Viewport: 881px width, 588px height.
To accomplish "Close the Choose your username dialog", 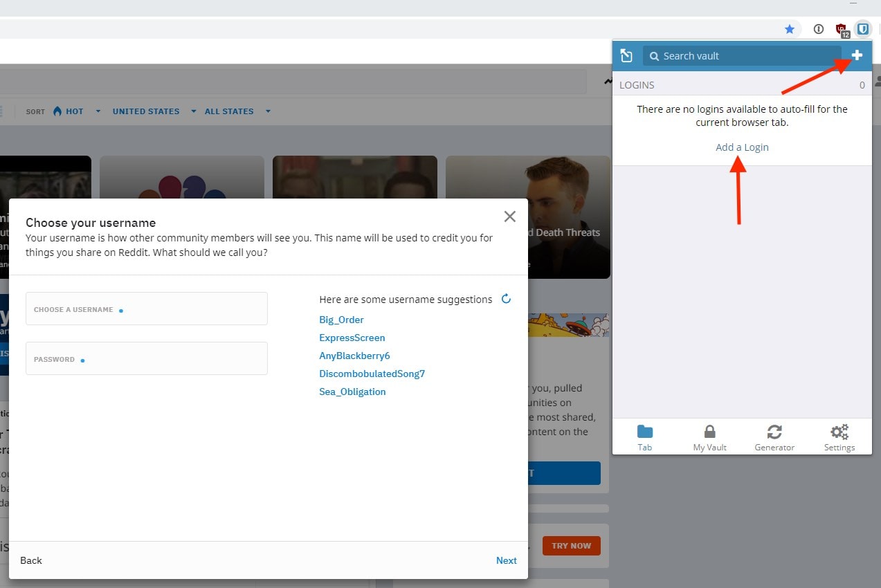I will tap(510, 217).
